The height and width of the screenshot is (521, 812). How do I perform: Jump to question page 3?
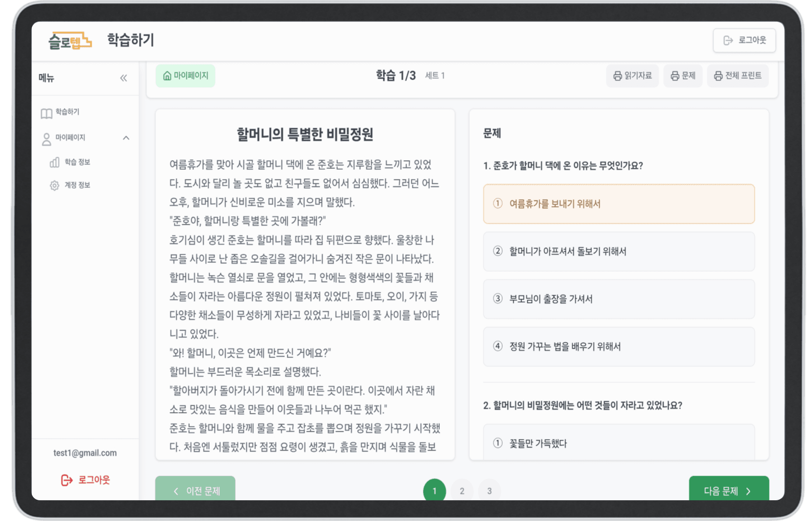489,491
